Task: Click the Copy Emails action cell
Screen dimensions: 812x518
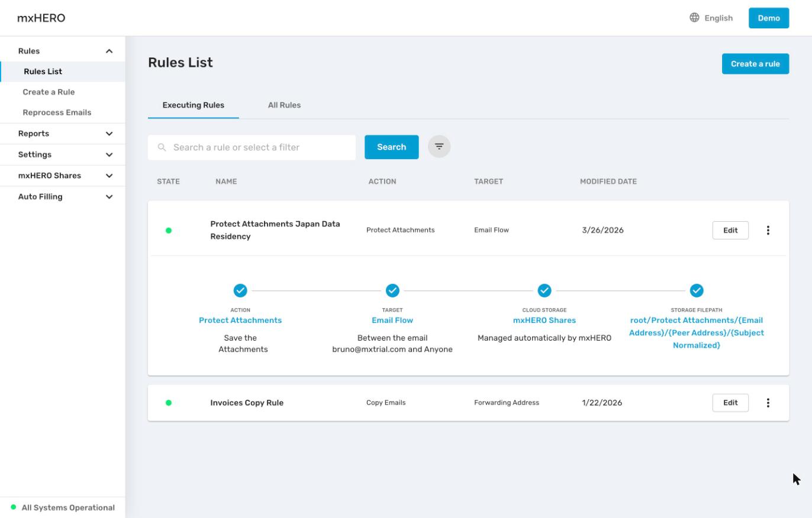Action: pos(386,403)
